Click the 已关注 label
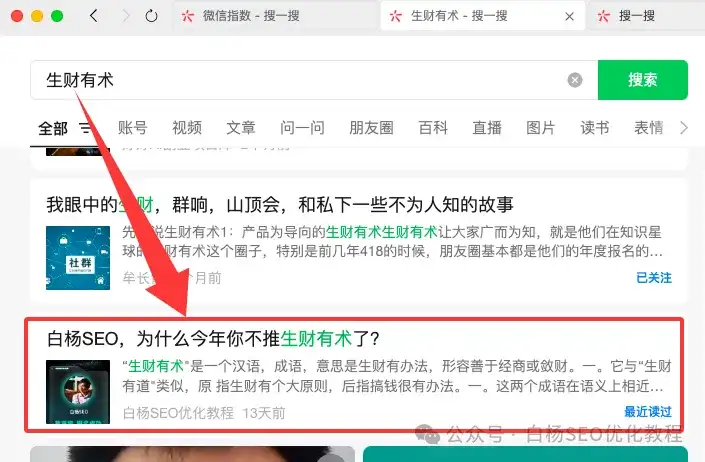The height and width of the screenshot is (462, 705). tap(654, 278)
